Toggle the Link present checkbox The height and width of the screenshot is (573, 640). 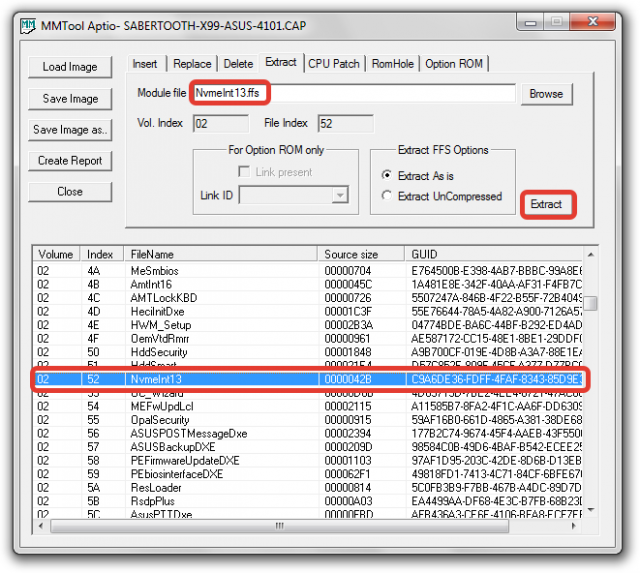tap(244, 171)
